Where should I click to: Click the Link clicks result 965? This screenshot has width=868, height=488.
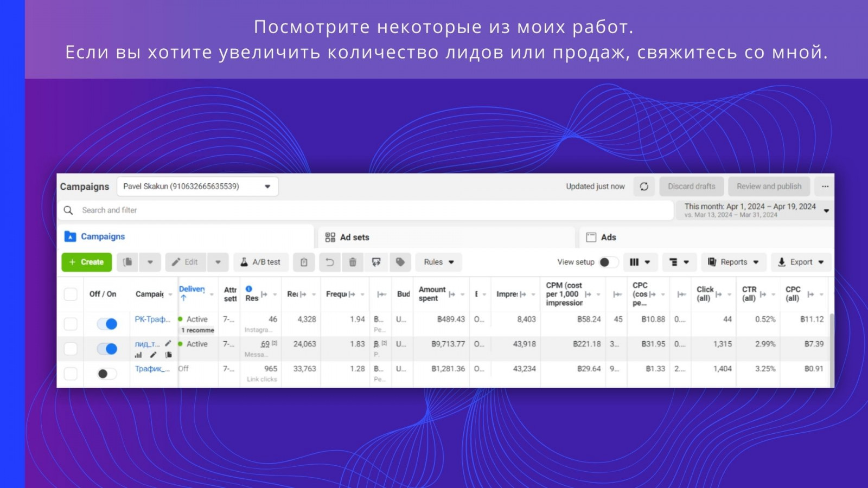pos(271,369)
